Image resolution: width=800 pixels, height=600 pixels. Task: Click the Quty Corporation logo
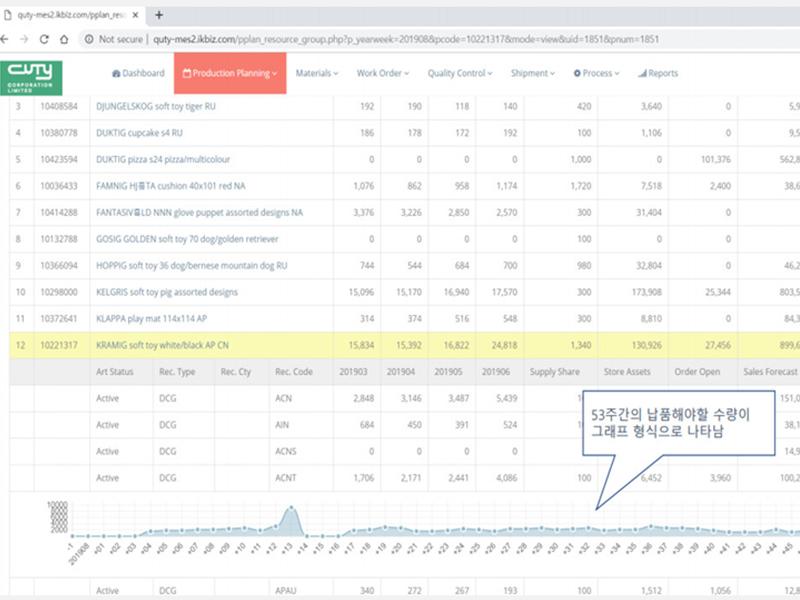[x=31, y=78]
